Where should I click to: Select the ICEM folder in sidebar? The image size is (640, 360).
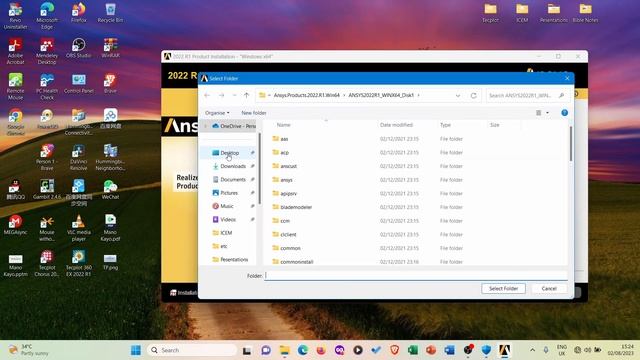coord(226,233)
